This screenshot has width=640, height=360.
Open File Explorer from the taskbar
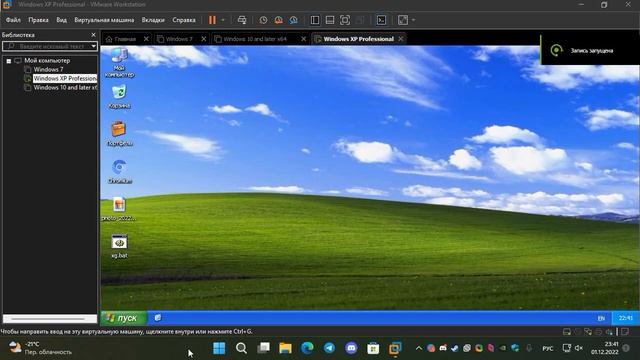[x=285, y=348]
